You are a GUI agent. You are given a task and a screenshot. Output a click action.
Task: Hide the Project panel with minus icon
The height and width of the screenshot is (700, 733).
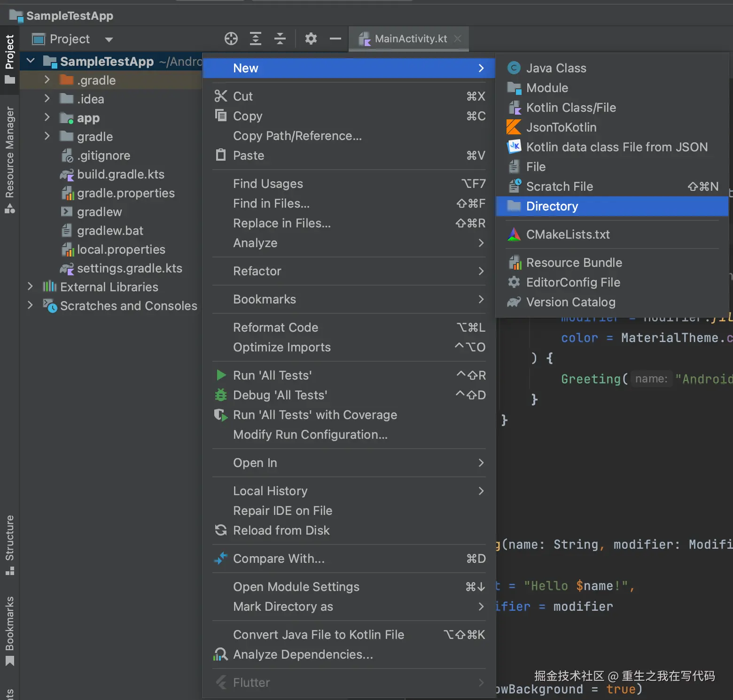click(335, 39)
